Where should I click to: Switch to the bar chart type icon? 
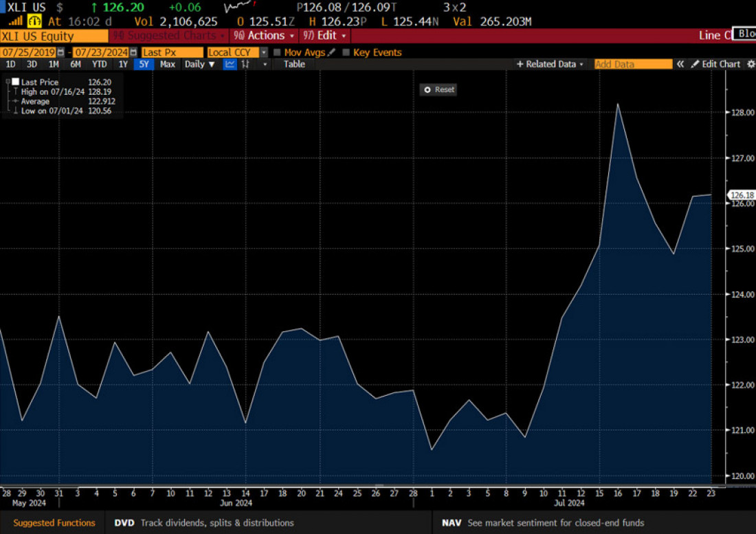(x=247, y=64)
